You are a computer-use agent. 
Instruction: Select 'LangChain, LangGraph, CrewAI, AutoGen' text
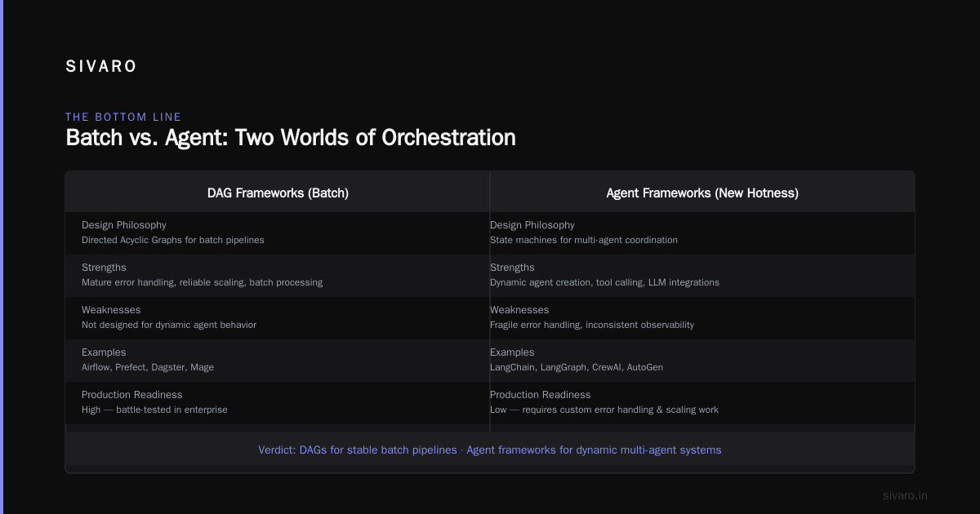click(577, 368)
